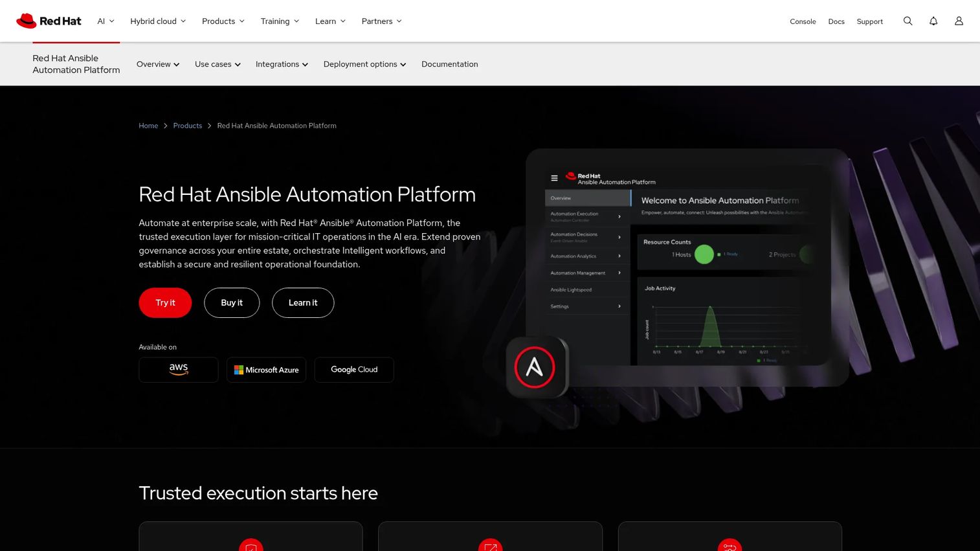Expand the Products top menu
980x551 pixels.
223,21
